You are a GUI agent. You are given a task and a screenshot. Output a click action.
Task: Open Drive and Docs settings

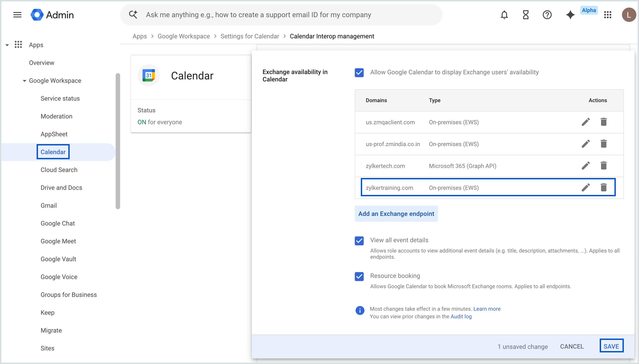(61, 188)
